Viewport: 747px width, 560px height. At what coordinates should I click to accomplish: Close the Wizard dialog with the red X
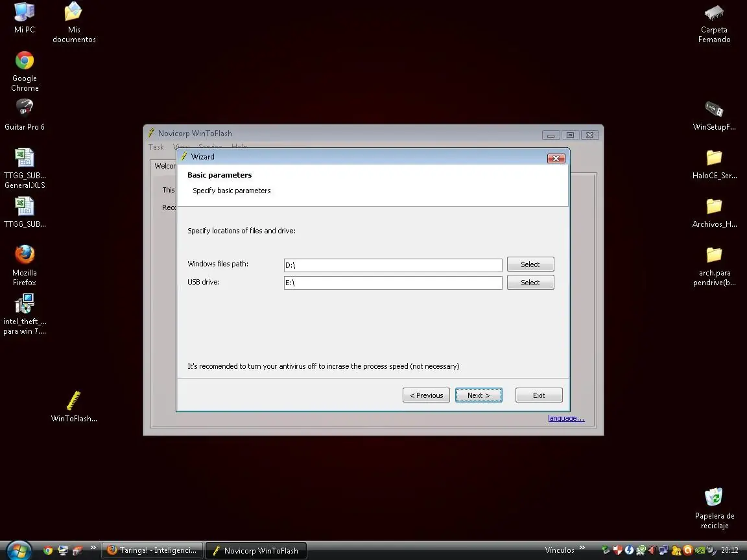556,158
